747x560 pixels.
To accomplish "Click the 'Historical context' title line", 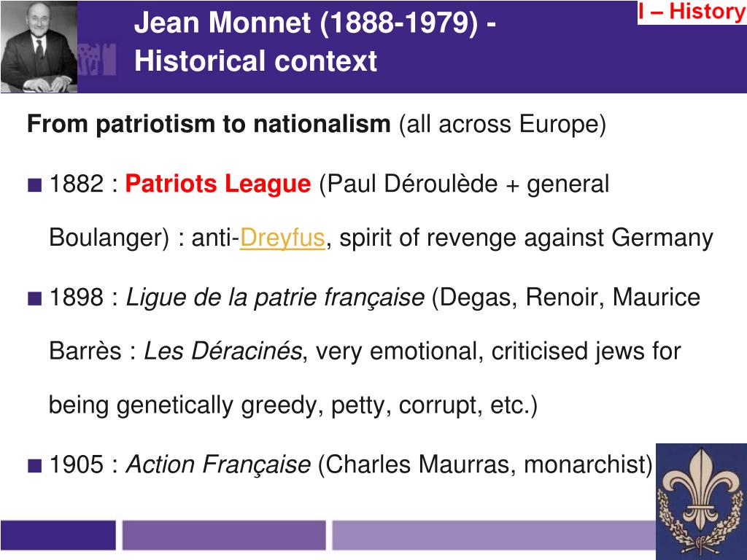I will point(255,61).
